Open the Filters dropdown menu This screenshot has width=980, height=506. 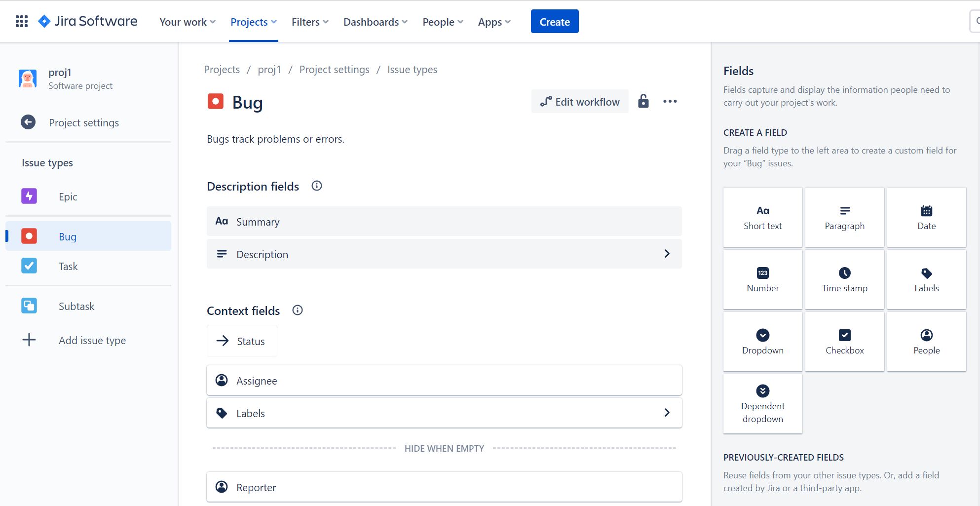pyautogui.click(x=310, y=22)
